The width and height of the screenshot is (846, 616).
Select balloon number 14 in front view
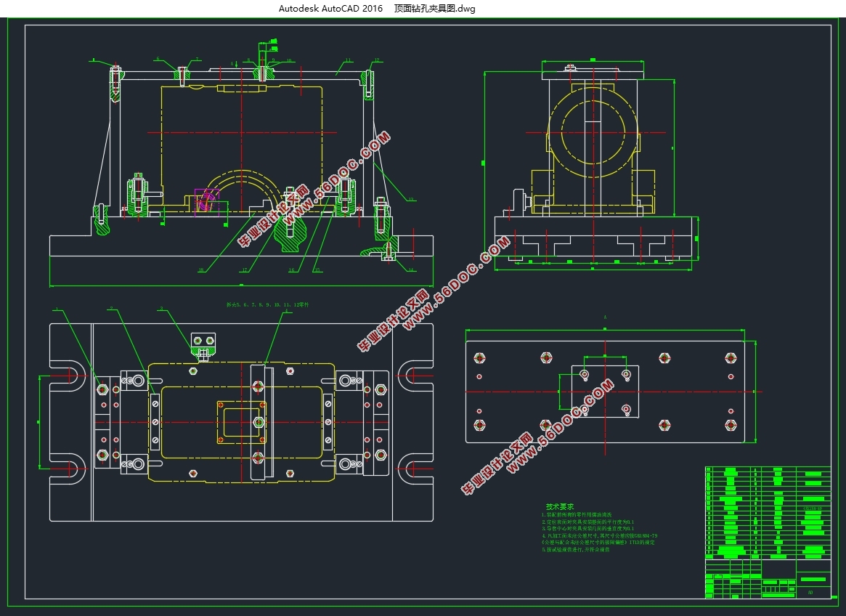coord(411,269)
